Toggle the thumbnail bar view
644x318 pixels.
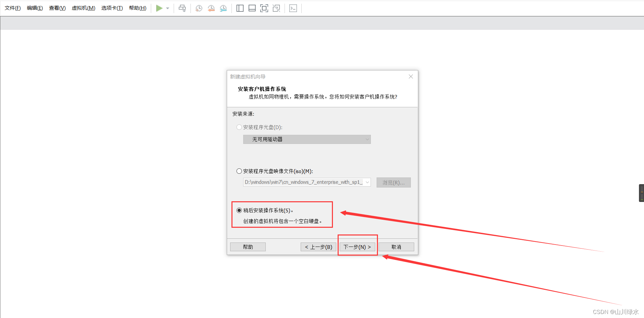coord(252,8)
